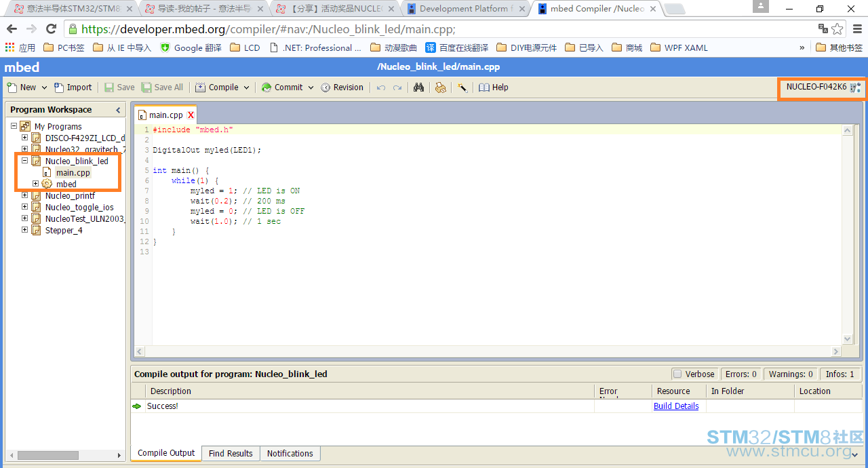Click the editor horizontal scrollbar right arrow

point(837,351)
